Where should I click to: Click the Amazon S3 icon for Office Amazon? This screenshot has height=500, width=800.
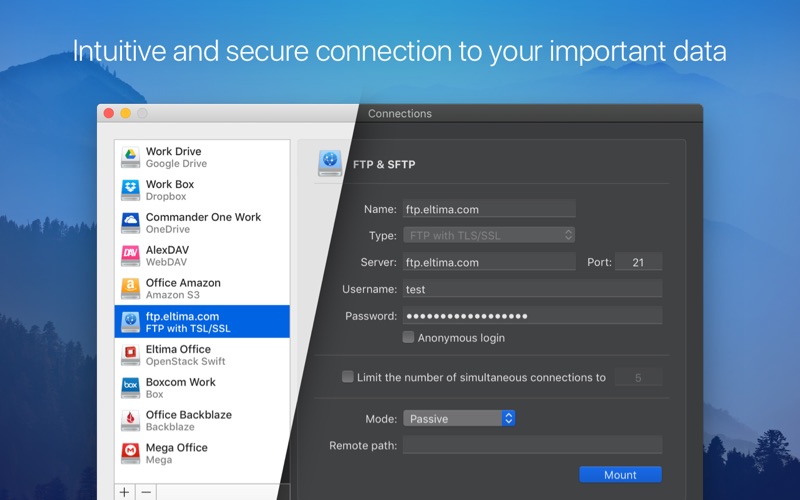click(131, 288)
